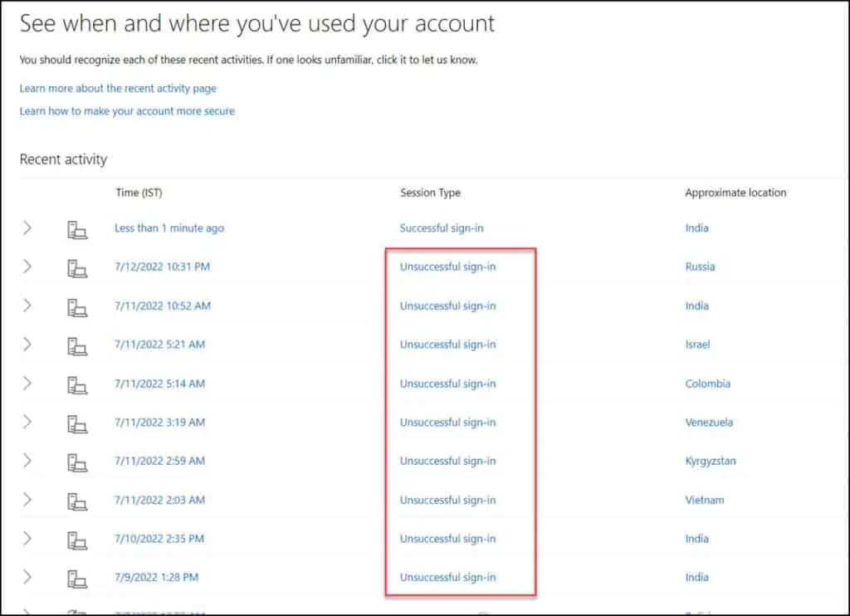Click the Successful sign-in session type
The image size is (850, 616).
(x=442, y=228)
